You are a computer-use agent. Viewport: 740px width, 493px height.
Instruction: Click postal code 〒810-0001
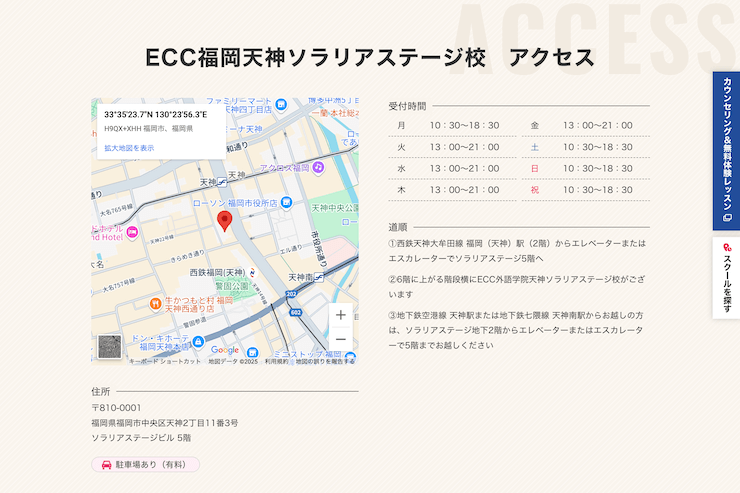[116, 408]
